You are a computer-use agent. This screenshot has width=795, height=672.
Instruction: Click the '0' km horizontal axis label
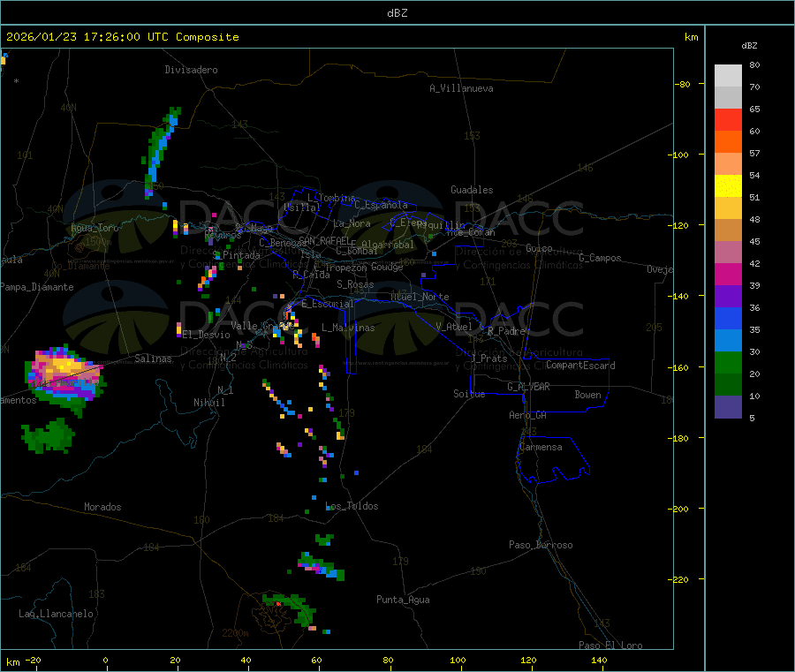(x=105, y=660)
